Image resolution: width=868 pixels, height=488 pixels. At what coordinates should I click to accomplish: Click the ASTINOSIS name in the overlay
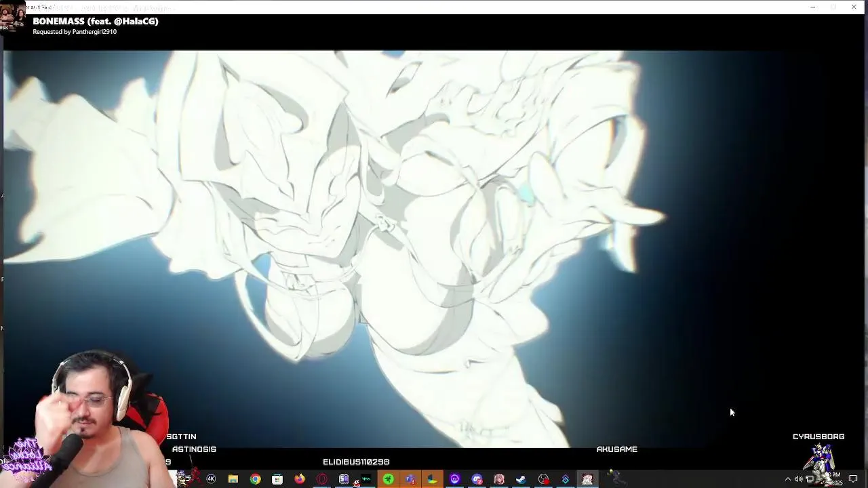[x=194, y=449]
